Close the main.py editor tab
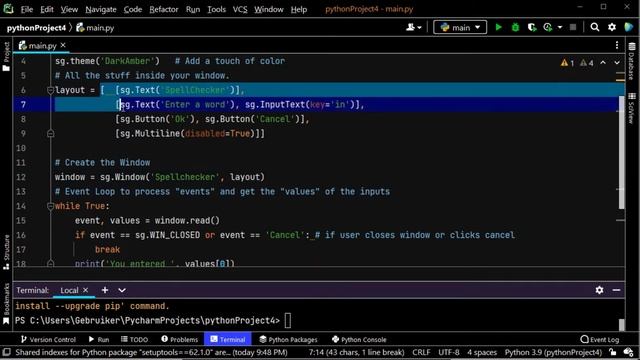 63,45
